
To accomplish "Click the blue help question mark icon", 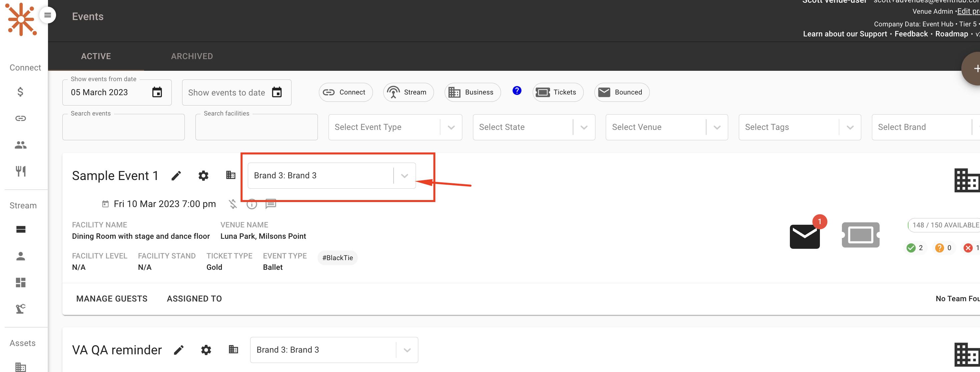I will (x=517, y=90).
